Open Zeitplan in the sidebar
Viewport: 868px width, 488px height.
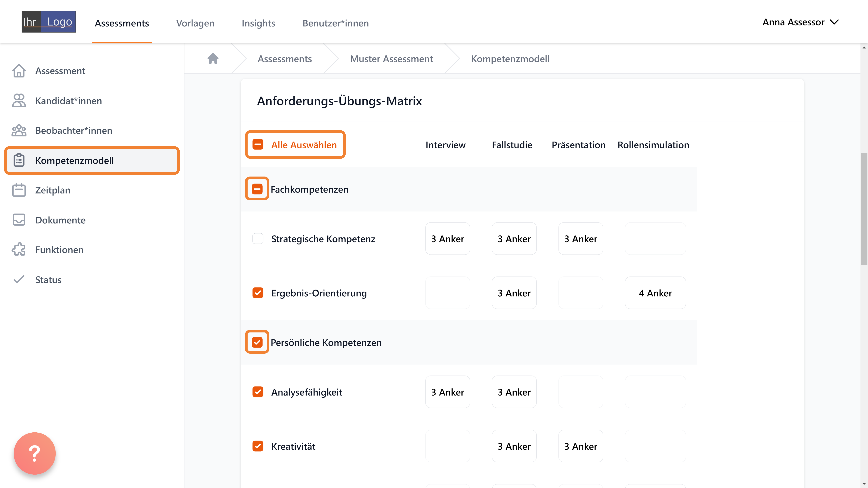click(92, 190)
